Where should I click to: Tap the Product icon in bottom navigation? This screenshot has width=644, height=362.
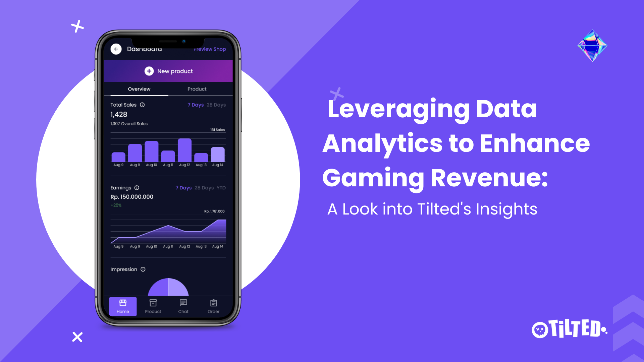click(x=153, y=306)
